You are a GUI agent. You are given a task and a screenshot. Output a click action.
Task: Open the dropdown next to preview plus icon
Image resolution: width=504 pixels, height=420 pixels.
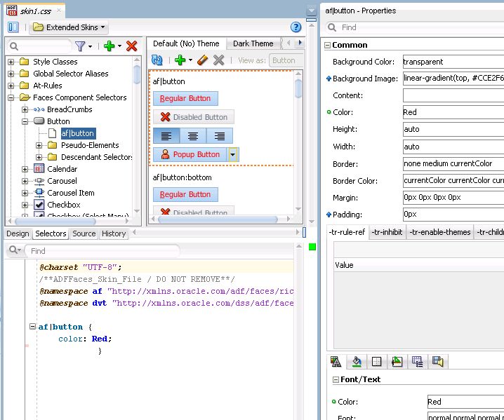click(x=191, y=60)
